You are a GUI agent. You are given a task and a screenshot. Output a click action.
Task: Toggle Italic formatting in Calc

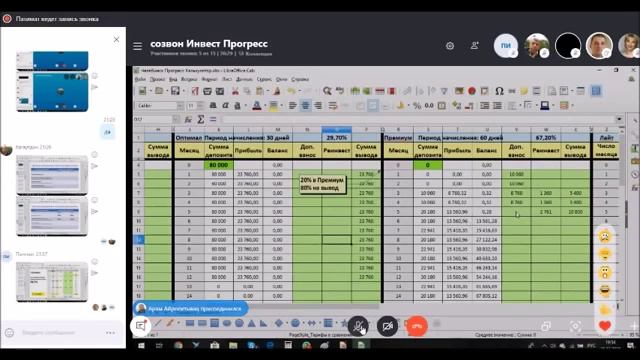coord(225,106)
